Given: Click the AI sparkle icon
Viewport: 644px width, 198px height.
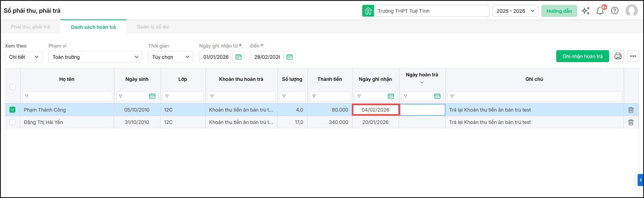Looking at the screenshot, I should [x=585, y=11].
